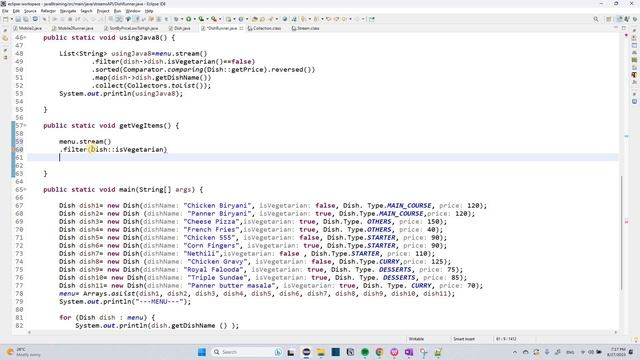640x360 pixels.
Task: Click the New Java Class icon
Action: pyautogui.click(x=241, y=19)
